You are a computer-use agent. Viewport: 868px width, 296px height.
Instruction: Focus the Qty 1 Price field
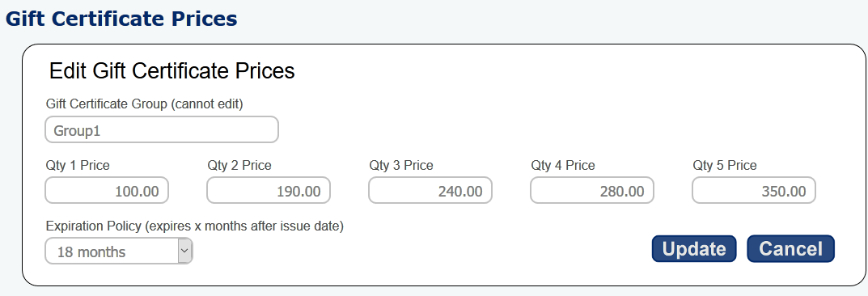[x=107, y=191]
